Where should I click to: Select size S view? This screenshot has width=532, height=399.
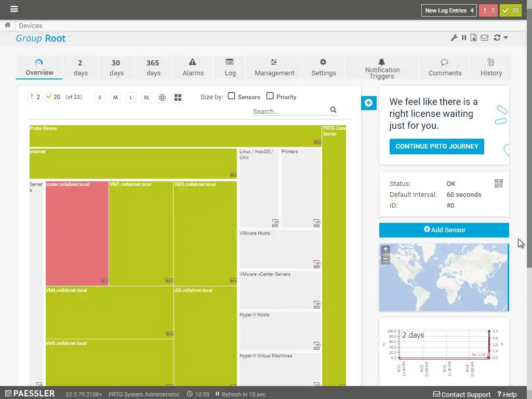(100, 98)
